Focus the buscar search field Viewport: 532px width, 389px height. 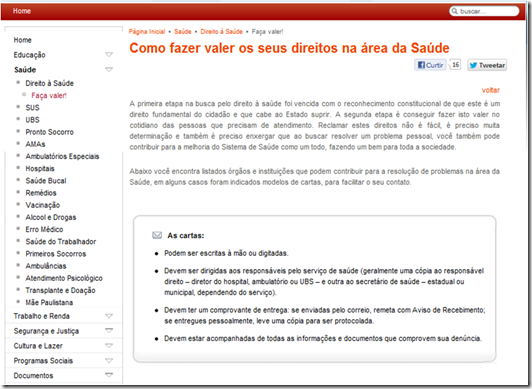(x=484, y=11)
